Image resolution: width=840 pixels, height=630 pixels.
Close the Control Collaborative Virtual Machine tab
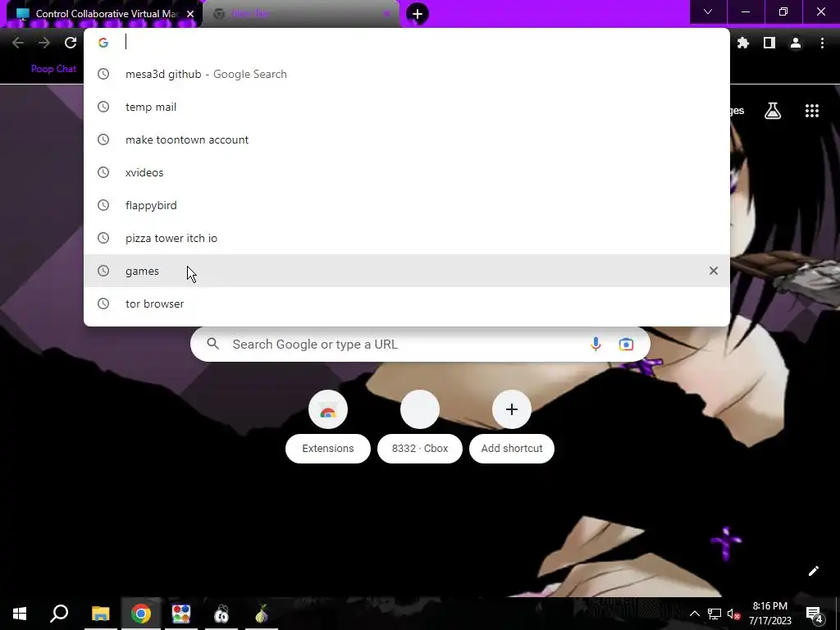[190, 14]
